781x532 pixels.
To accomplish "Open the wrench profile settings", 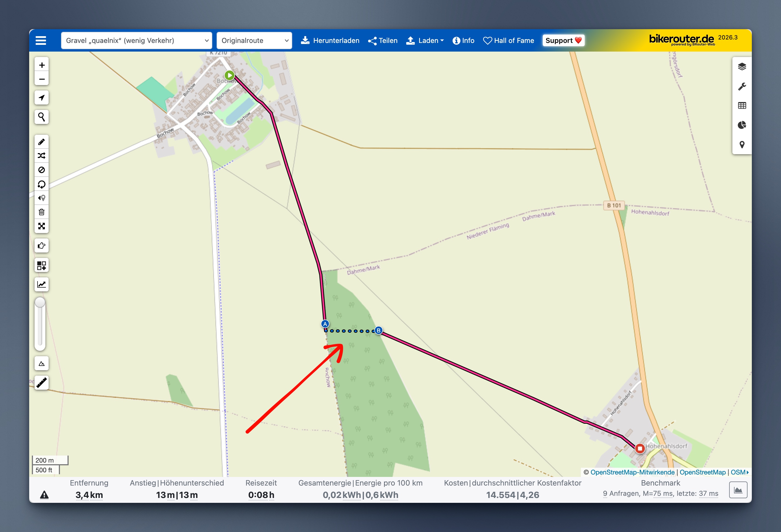I will 742,86.
